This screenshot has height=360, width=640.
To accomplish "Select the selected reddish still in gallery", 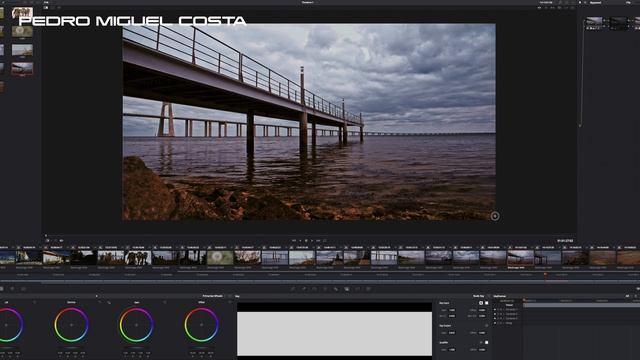I will coord(22,69).
